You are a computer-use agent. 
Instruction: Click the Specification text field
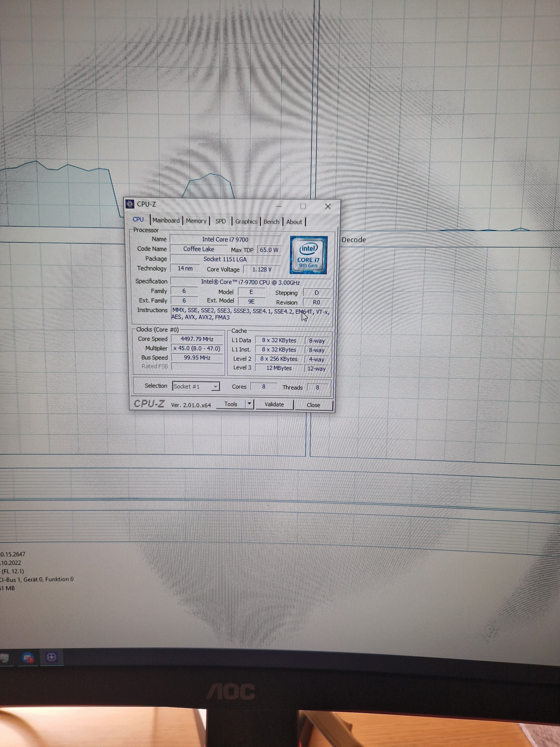point(250,282)
